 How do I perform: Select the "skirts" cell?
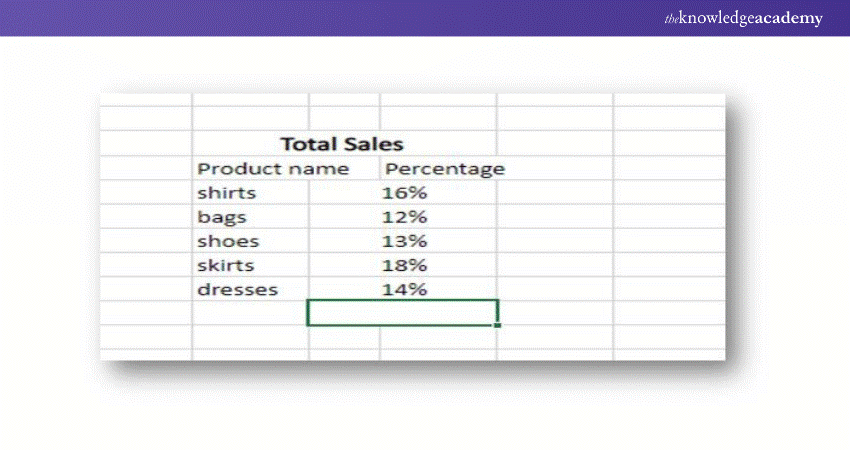pos(228,265)
